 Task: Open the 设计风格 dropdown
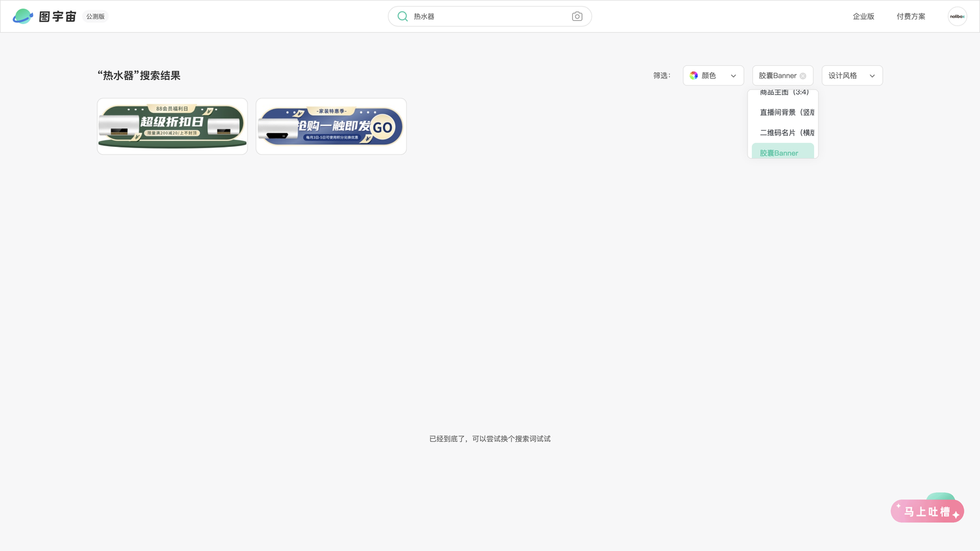(852, 76)
